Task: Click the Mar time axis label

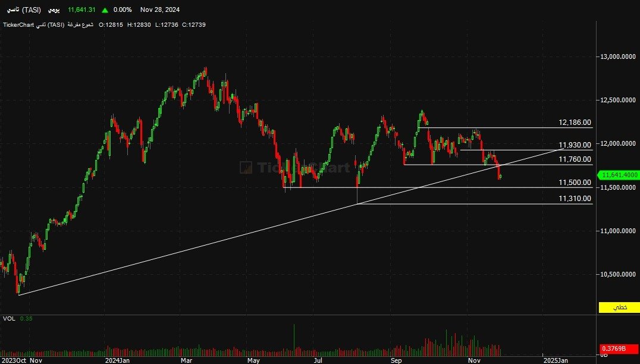Action: pyautogui.click(x=187, y=361)
